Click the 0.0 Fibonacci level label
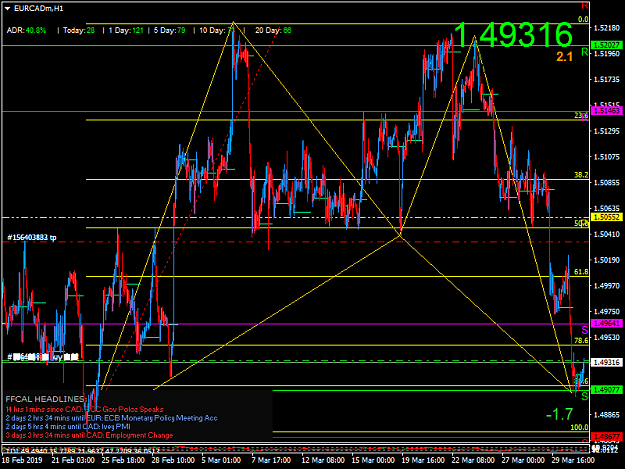Image resolution: width=625 pixels, height=469 pixels. [583, 19]
